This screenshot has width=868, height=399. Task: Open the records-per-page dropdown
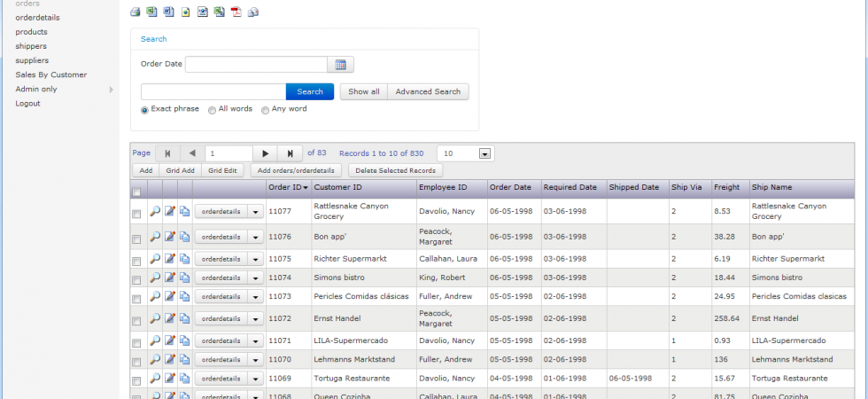485,153
